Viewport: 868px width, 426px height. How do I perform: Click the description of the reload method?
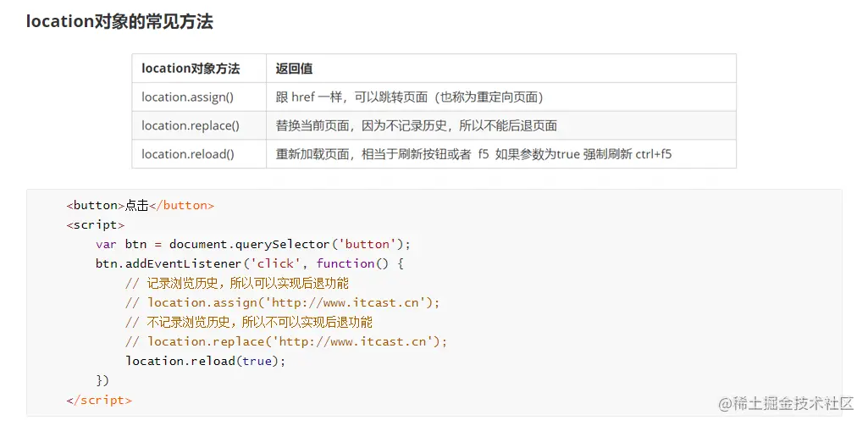click(x=473, y=154)
